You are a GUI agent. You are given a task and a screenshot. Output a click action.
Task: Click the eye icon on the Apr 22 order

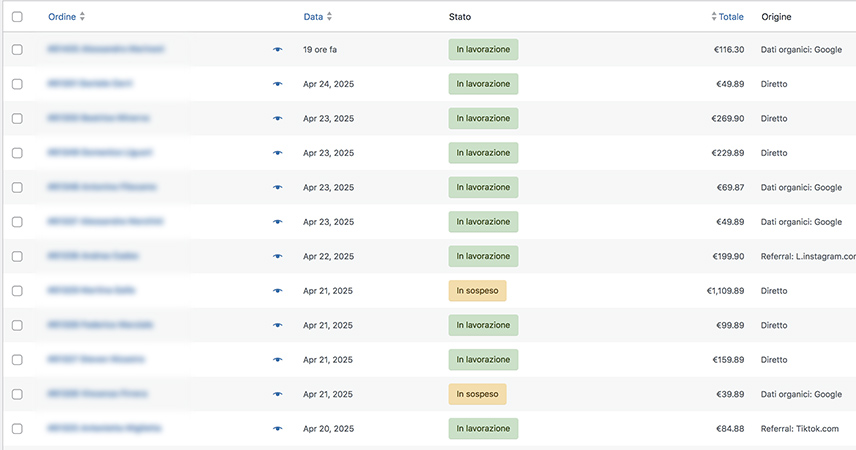(278, 257)
